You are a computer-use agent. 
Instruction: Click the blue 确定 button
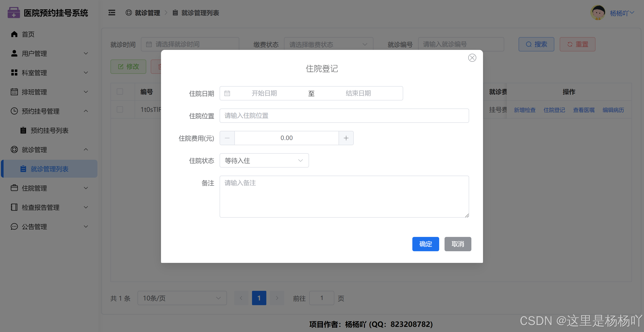coord(425,244)
